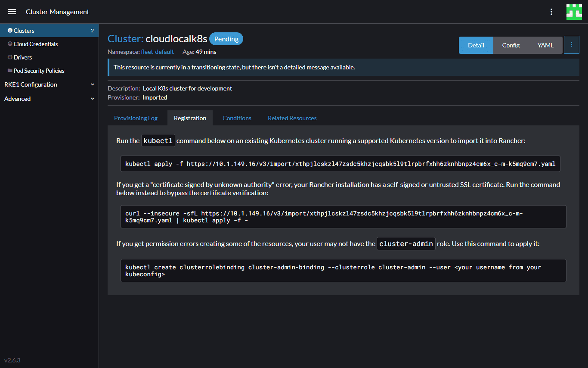
Task: Switch to the Related Resources tab
Action: tap(292, 118)
